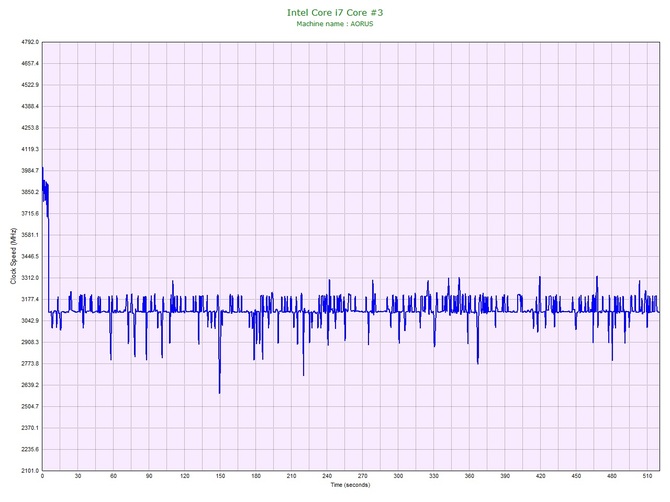Click the 420 seconds x-axis tick label

tap(541, 476)
